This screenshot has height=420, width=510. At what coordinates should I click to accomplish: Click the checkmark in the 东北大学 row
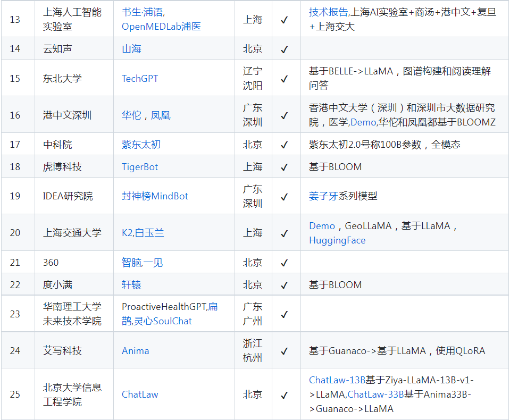[x=285, y=79]
